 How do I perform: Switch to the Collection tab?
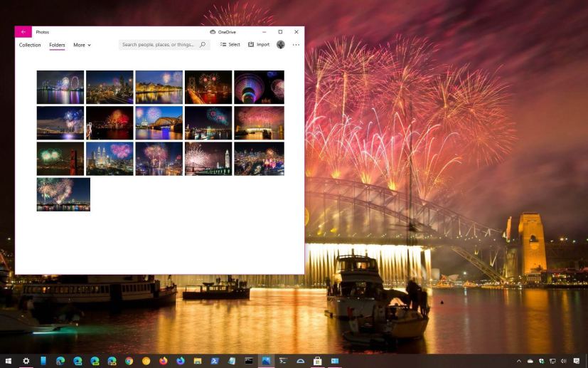click(x=30, y=45)
